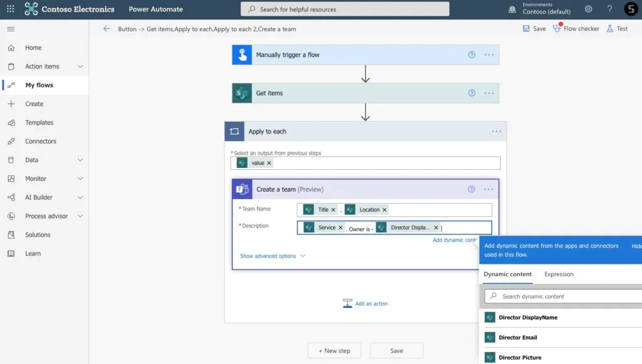This screenshot has width=642, height=364.
Task: Remove the Director DisplayName token
Action: click(436, 227)
